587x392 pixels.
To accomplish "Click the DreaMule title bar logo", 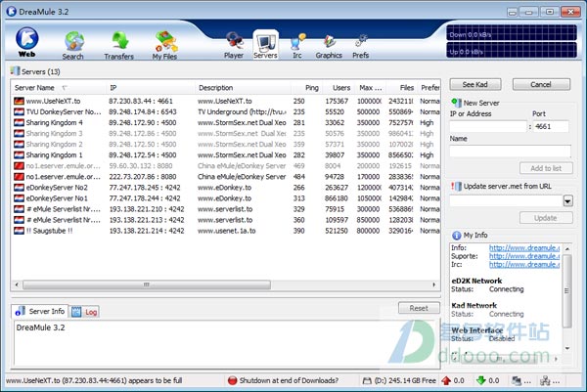I will click(12, 12).
